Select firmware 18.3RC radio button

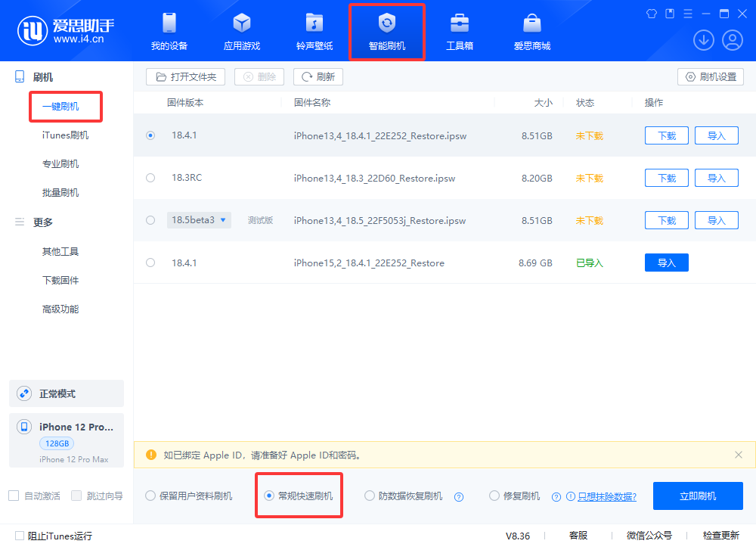click(x=150, y=178)
